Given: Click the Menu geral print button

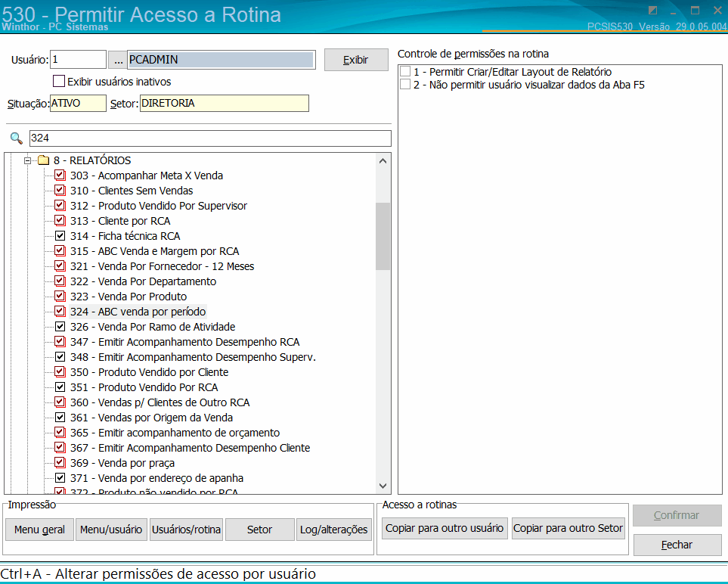Looking at the screenshot, I should [39, 530].
